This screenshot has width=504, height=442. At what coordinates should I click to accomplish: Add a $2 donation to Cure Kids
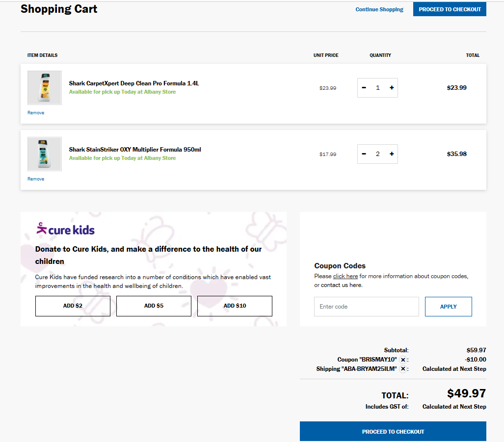coord(73,306)
